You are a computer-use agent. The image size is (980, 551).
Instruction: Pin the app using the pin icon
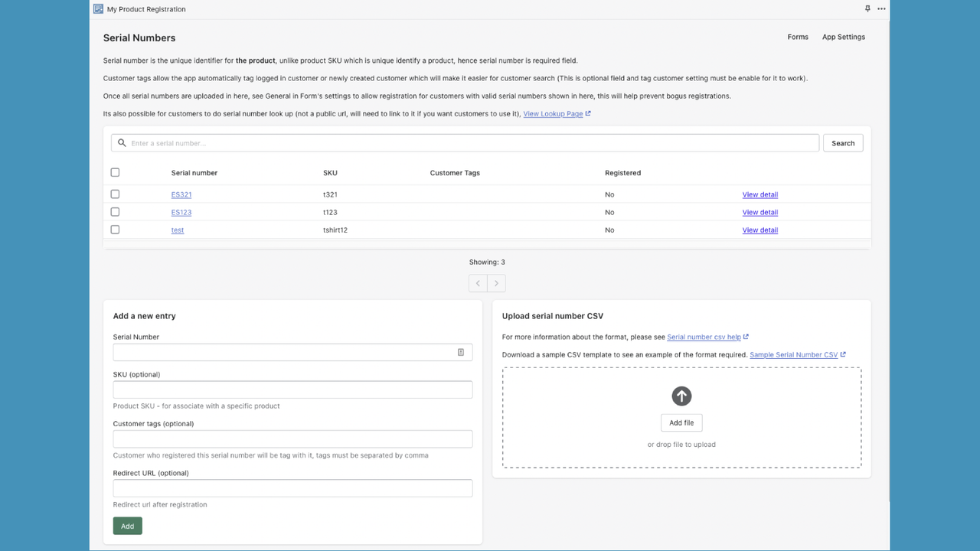(867, 9)
